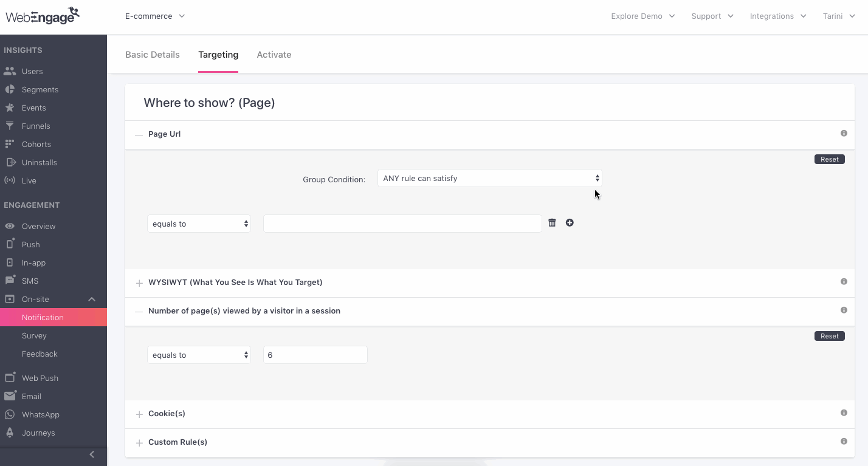
Task: Open the page views 'equals to' operator dropdown
Action: point(199,355)
